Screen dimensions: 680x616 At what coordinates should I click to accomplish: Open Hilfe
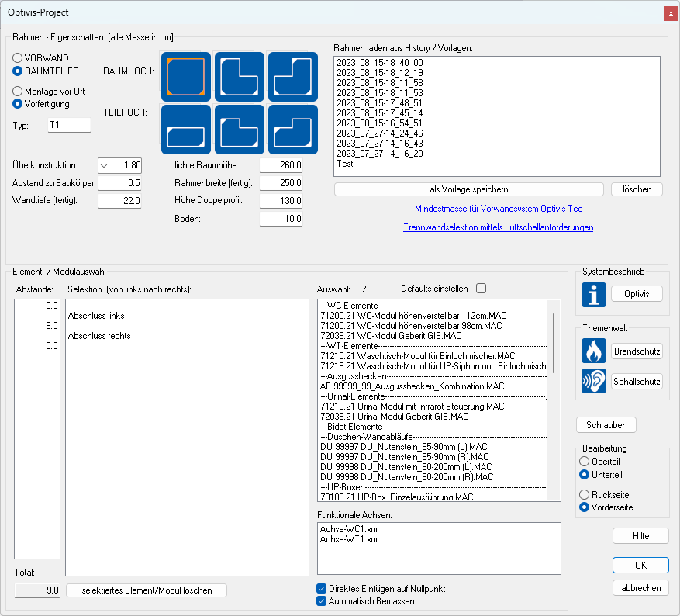[640, 536]
